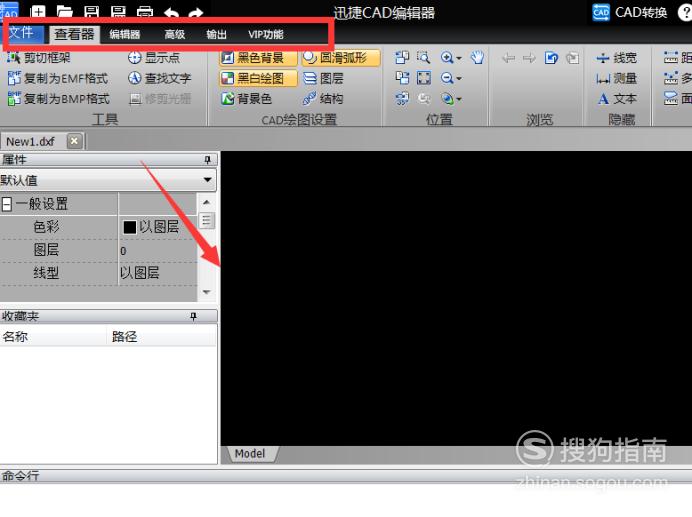Click the 线型 value 以图层

(x=157, y=273)
